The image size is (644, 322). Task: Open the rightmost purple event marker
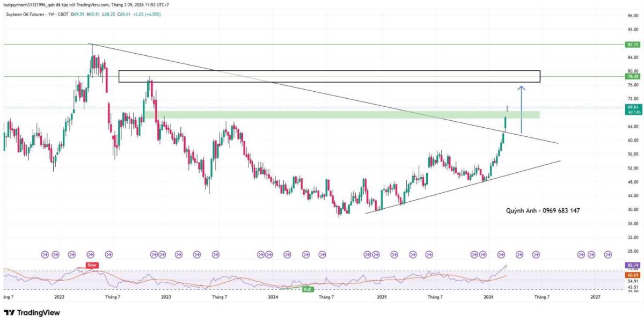click(x=608, y=254)
